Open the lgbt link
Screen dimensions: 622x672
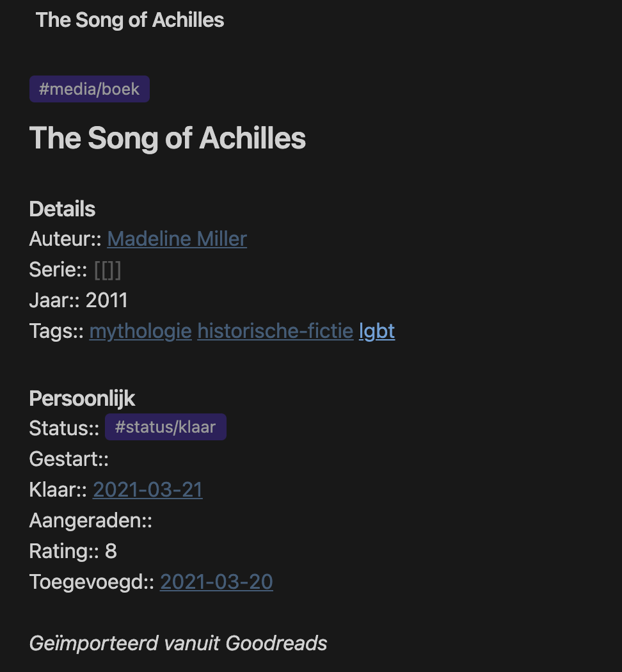[x=377, y=331]
